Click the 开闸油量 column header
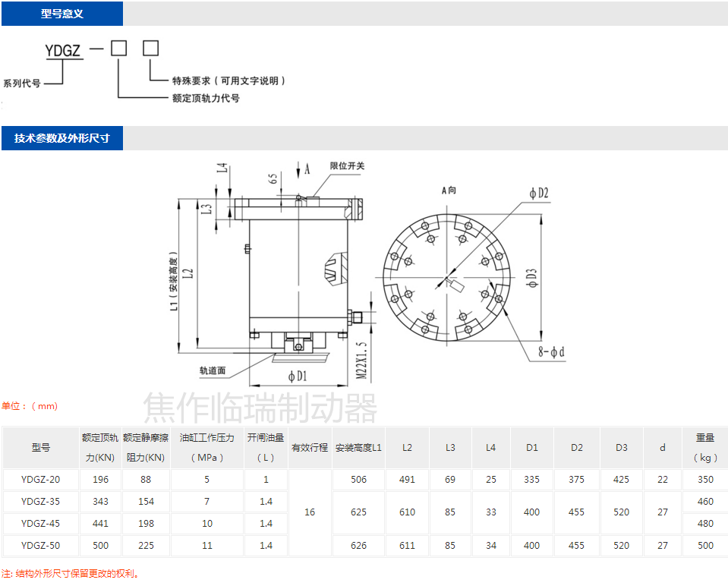This screenshot has height=586, width=728. click(x=266, y=447)
